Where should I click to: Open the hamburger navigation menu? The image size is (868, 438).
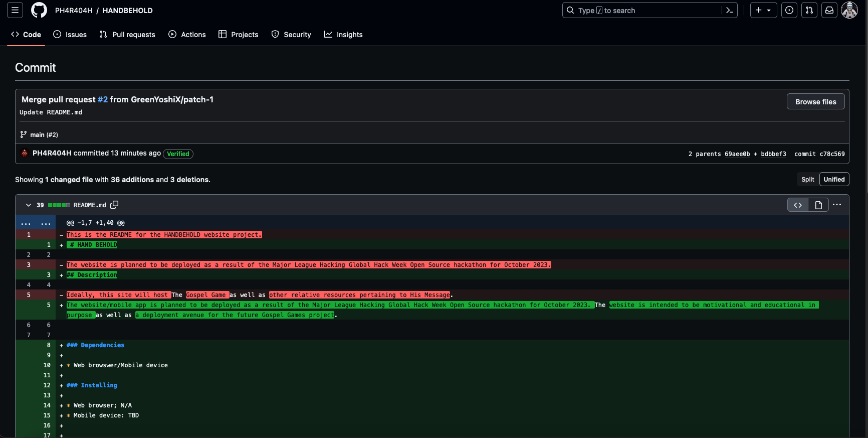tap(15, 10)
